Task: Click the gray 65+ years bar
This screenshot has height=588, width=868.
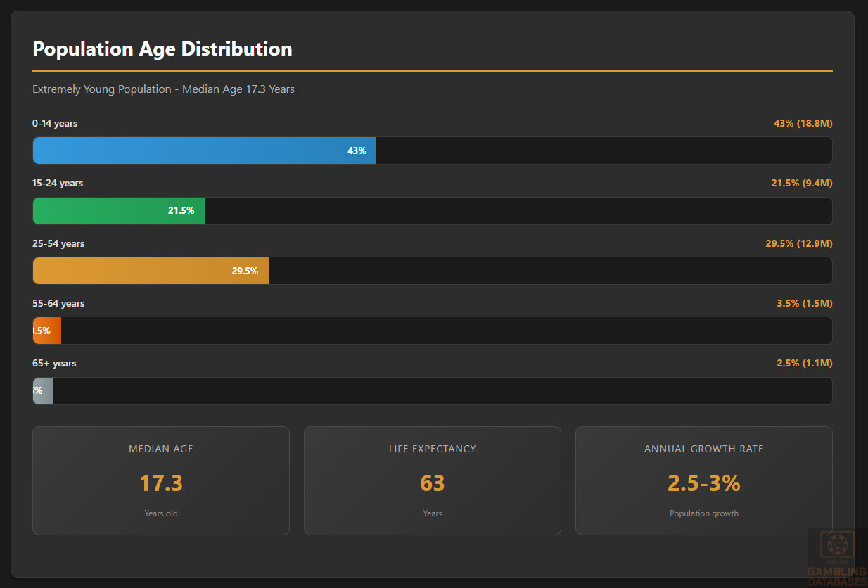Action: point(43,391)
